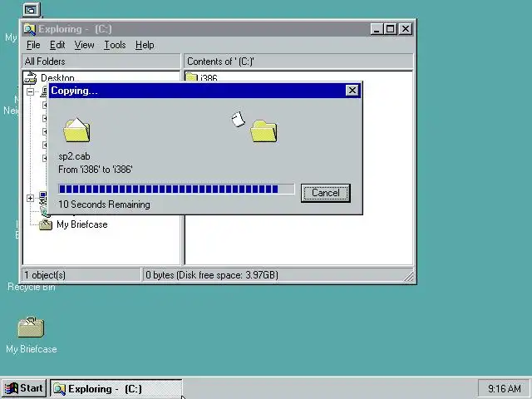Open the My Briefcase desktop icon
Screen dimensions: 532x399
[31, 327]
